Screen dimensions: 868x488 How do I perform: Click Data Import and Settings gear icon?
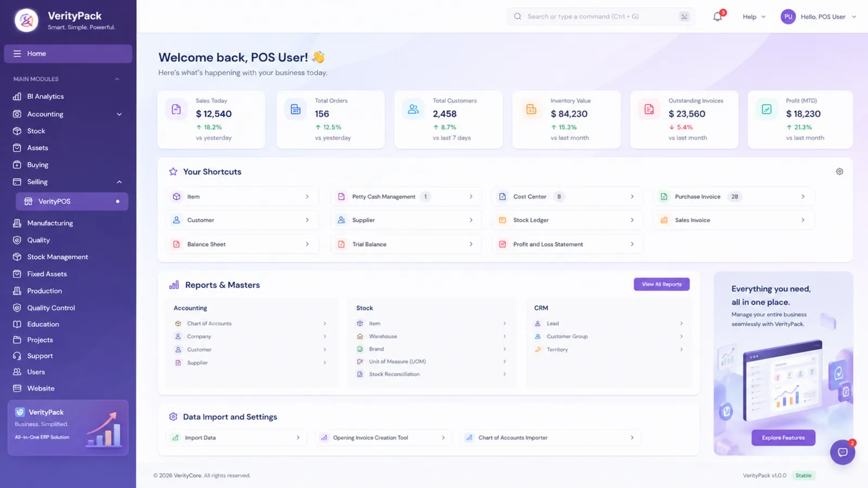(173, 417)
